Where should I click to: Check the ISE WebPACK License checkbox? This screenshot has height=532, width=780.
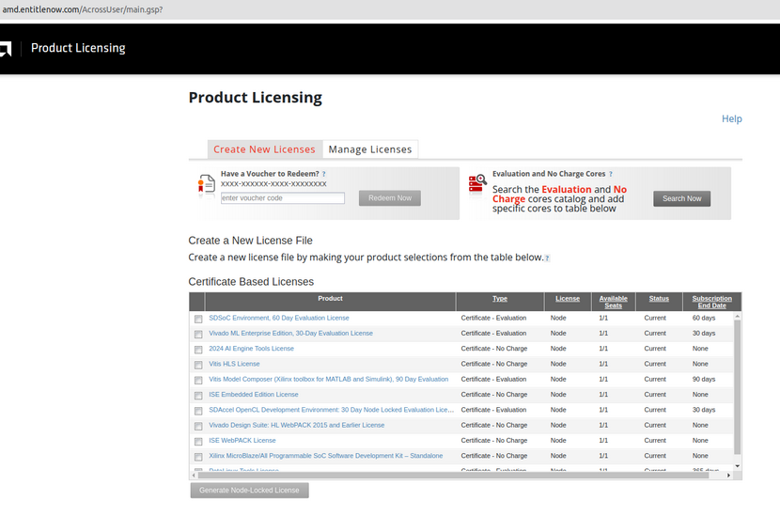[198, 442]
